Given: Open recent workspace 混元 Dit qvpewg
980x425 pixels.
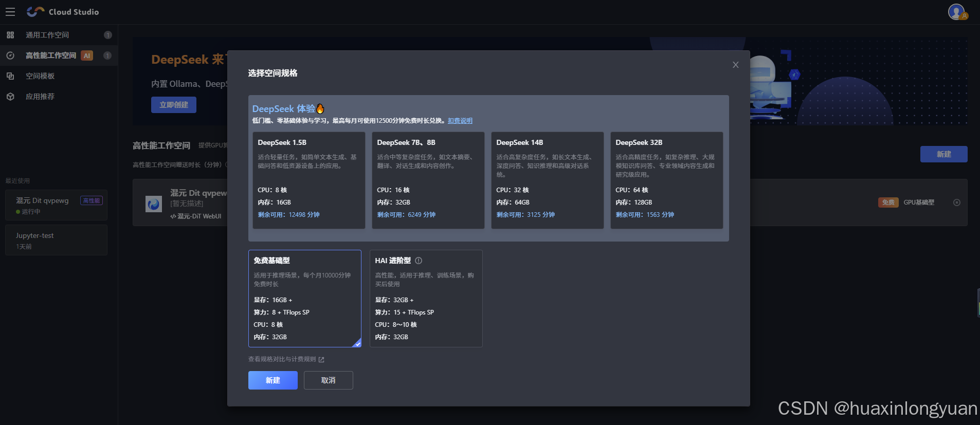Looking at the screenshot, I should point(56,205).
